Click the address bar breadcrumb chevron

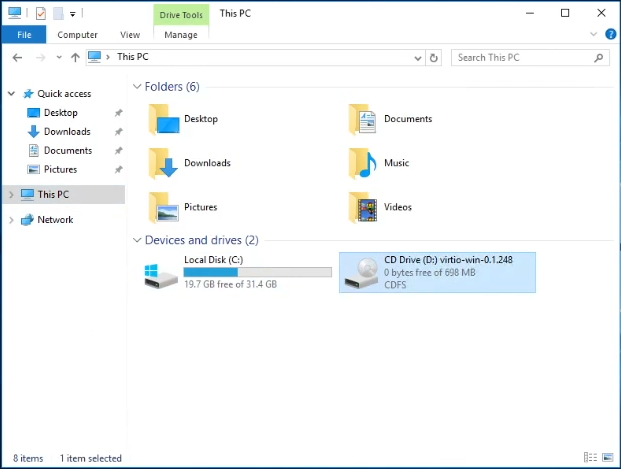pyautogui.click(x=108, y=57)
